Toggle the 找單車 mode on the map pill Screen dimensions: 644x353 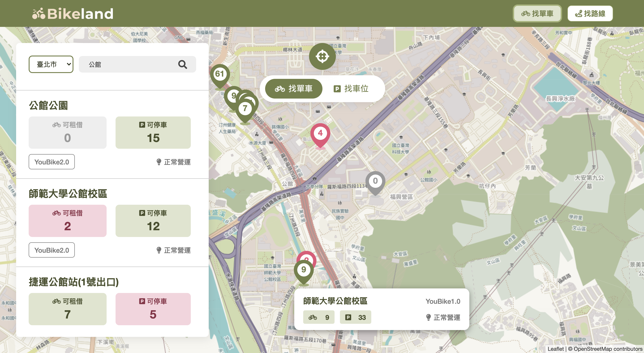[294, 88]
